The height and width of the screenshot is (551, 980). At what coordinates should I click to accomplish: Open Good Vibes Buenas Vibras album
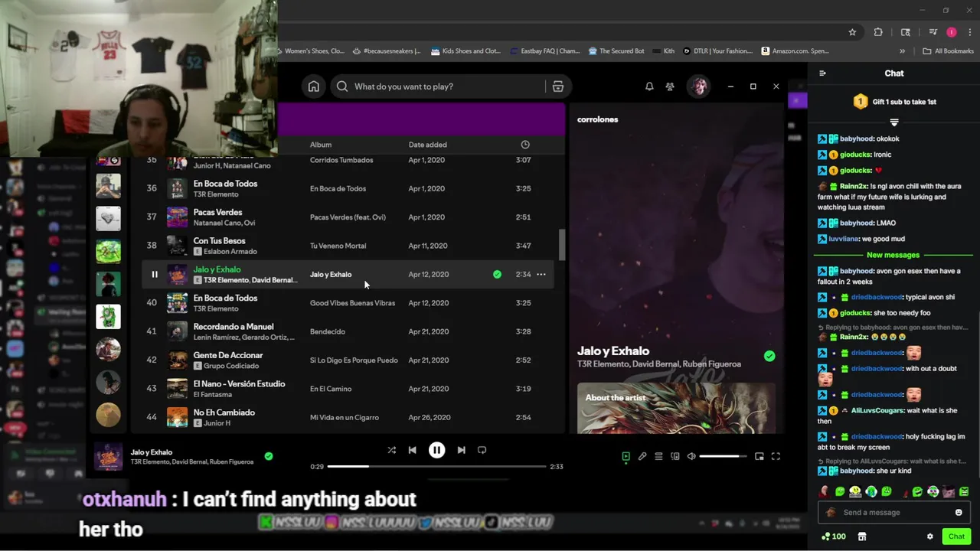[x=352, y=303]
